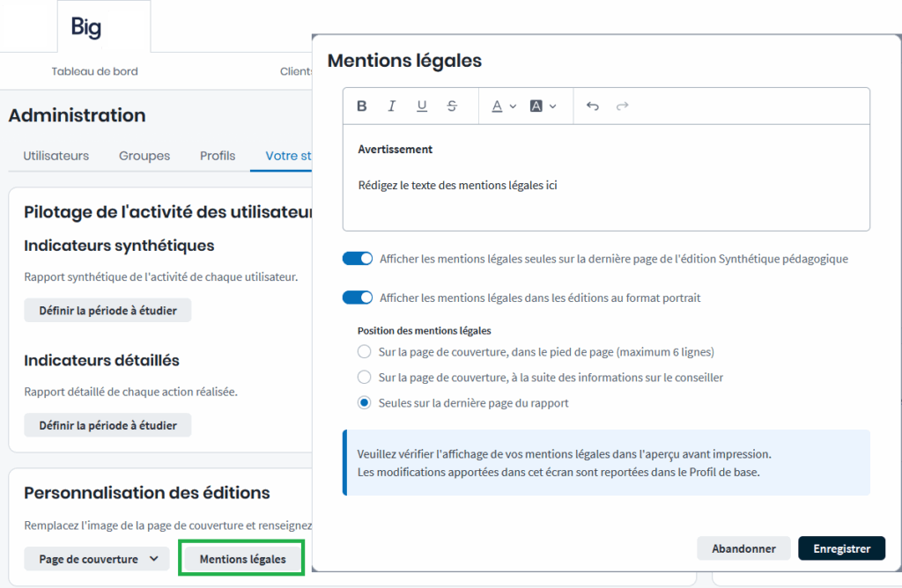Disable legal notices on Synthétique pédagogique edition
The width and height of the screenshot is (902, 588).
point(358,259)
